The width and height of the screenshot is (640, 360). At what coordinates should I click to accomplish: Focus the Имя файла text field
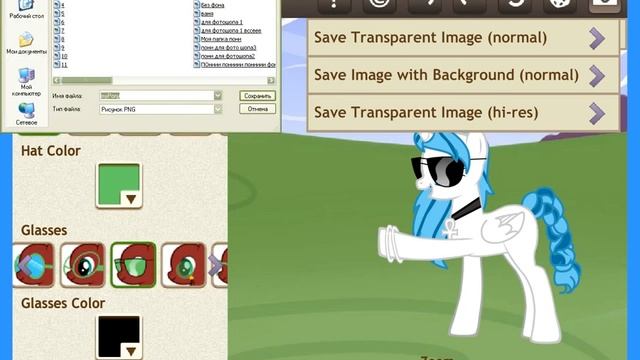tap(157, 96)
